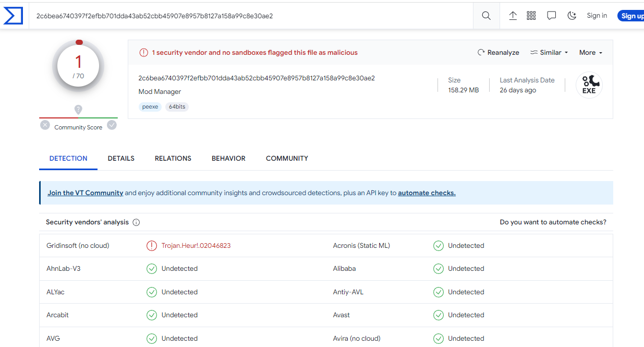Viewport: 644px width, 347px height.
Task: Switch to the DETAILS tab
Action: coord(121,159)
